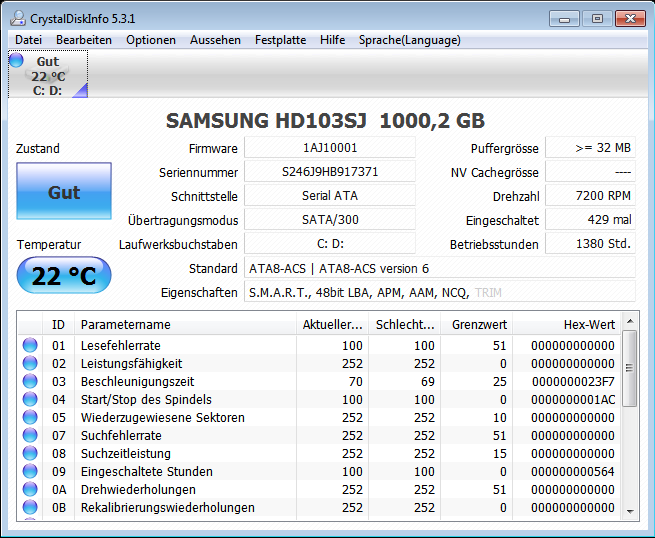Click status orb for Eingeschaltete Stunden row
Image resolution: width=655 pixels, height=538 pixels.
(30, 471)
